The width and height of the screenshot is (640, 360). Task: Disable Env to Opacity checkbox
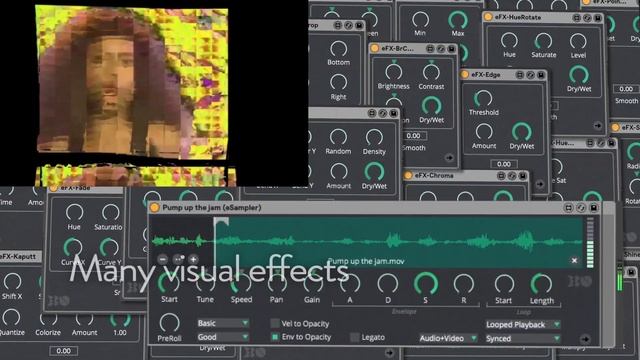[x=275, y=337]
